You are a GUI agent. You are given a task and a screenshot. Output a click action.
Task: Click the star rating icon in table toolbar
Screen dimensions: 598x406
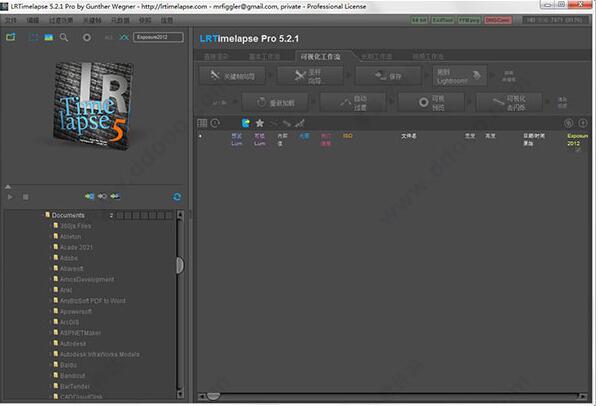tap(260, 123)
